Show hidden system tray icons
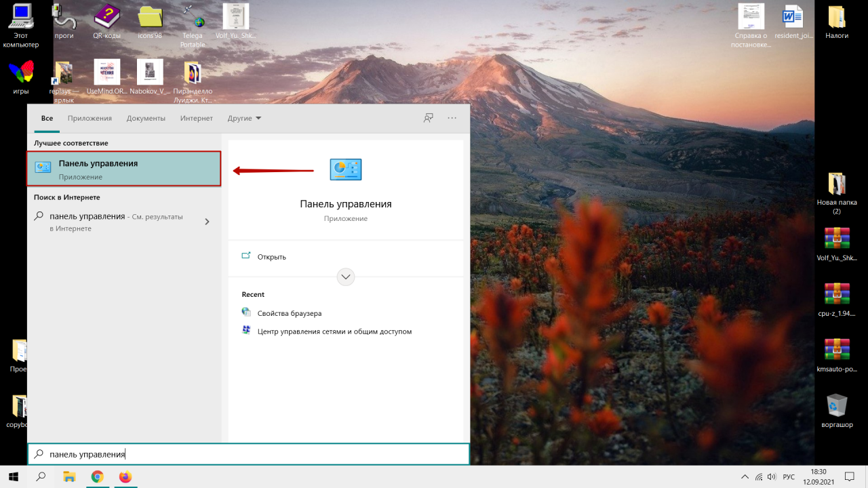Image resolution: width=868 pixels, height=488 pixels. point(745,476)
